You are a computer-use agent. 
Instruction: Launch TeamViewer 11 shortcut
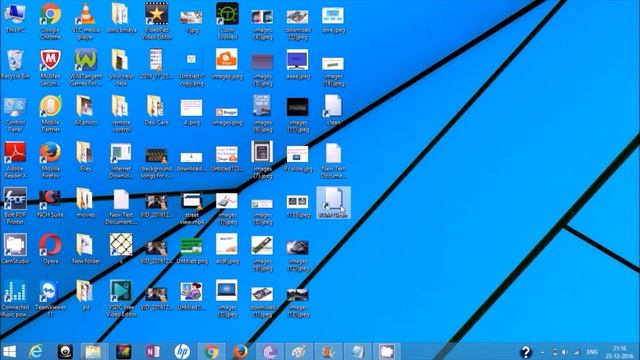(x=50, y=299)
